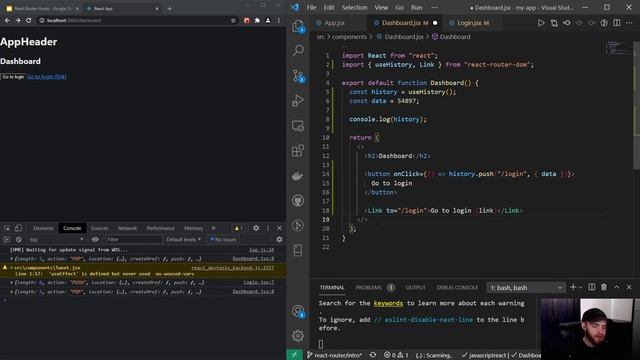The image size is (640, 360).
Task: Kill the terminal with trash icon
Action: [x=604, y=287]
